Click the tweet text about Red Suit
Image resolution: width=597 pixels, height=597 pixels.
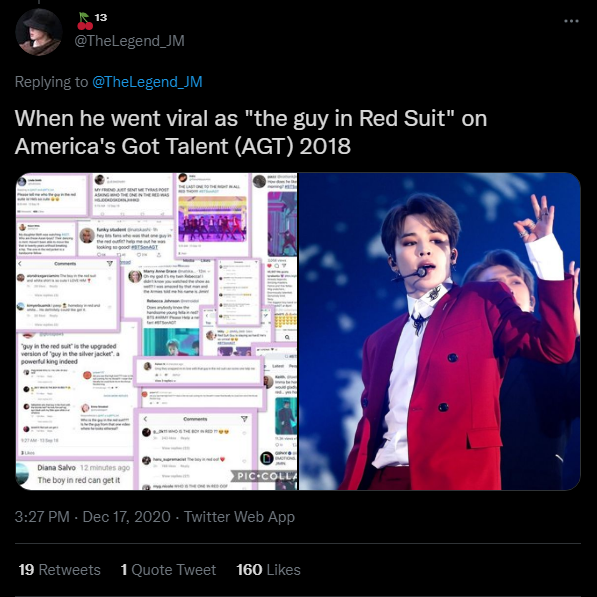(x=251, y=132)
